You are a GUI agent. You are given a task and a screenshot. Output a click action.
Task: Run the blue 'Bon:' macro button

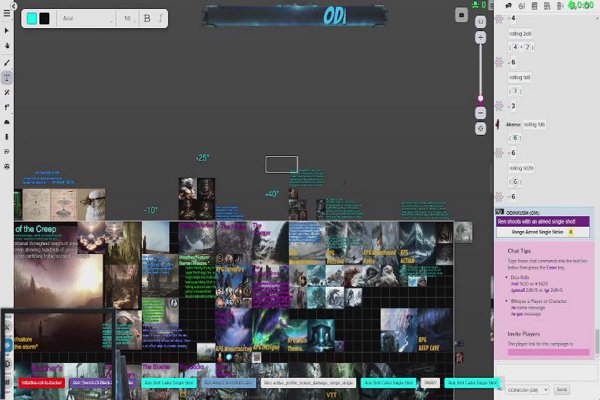(x=228, y=382)
